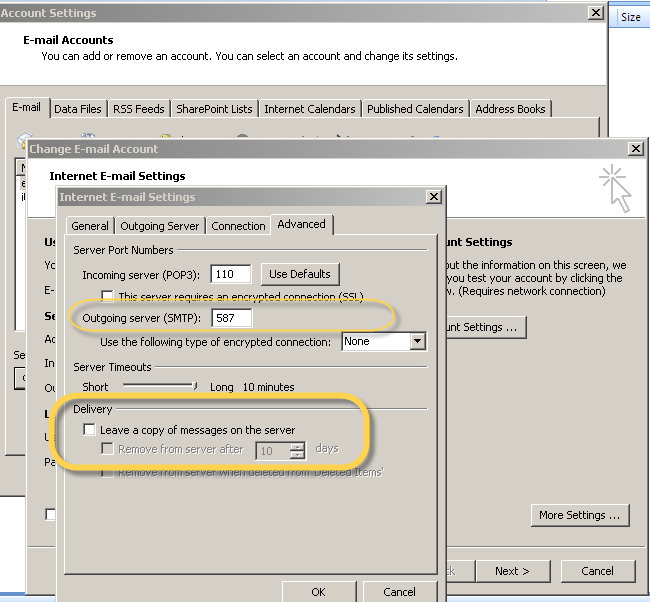The width and height of the screenshot is (650, 602).
Task: Enable 'This server requires an encrypted connection (SSL)'
Action: pos(107,296)
